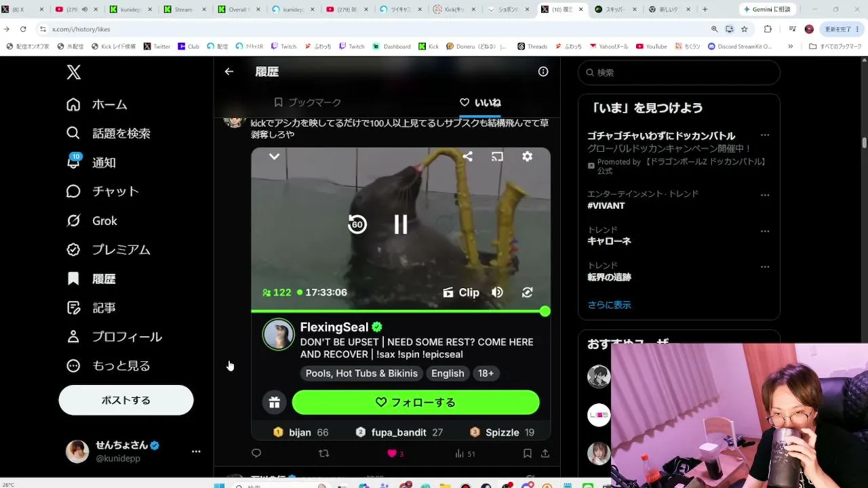The width and height of the screenshot is (868, 488).
Task: Open a new browser tab
Action: 705,9
